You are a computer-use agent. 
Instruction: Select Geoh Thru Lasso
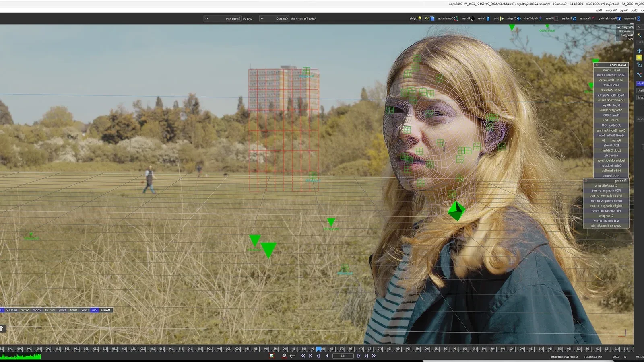(611, 80)
